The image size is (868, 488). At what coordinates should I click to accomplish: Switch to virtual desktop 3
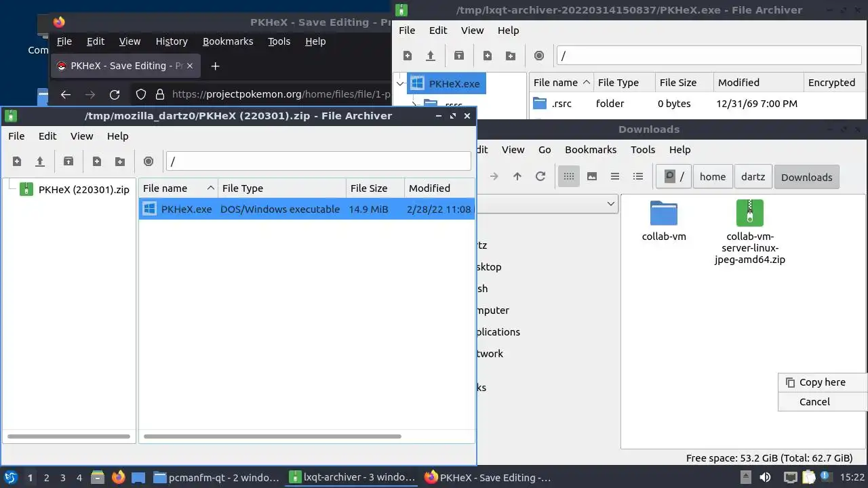tap(62, 478)
